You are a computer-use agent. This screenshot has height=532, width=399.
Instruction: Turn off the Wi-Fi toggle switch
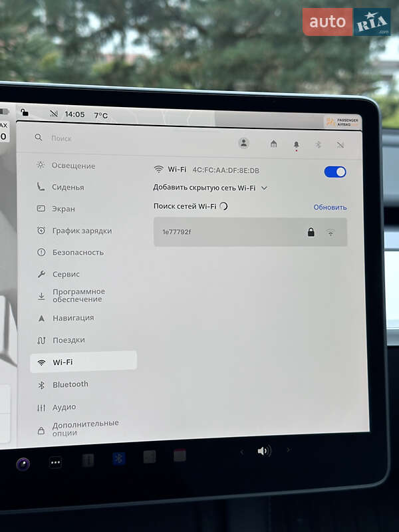(x=335, y=172)
